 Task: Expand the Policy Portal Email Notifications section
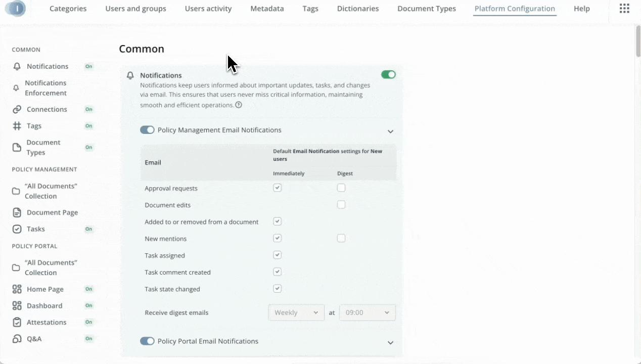(390, 342)
